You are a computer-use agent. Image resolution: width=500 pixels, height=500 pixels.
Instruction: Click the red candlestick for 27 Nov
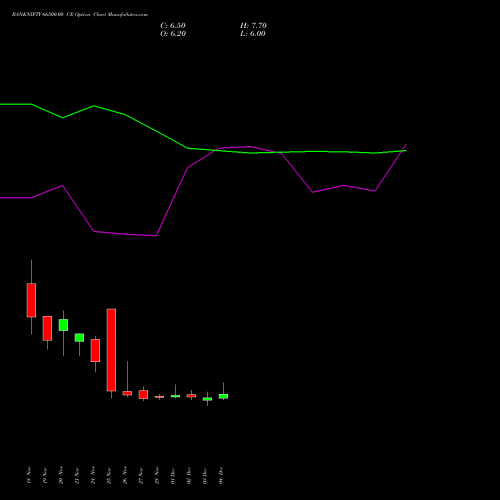pos(143,394)
